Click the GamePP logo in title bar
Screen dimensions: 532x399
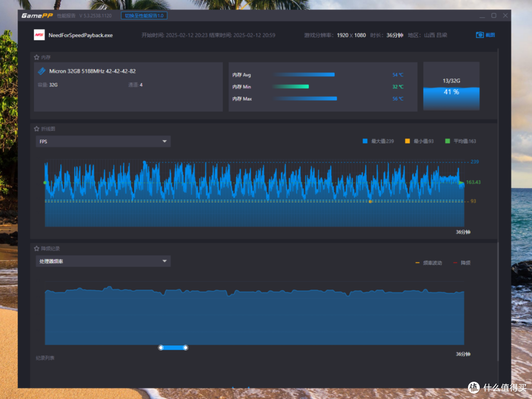coord(37,16)
